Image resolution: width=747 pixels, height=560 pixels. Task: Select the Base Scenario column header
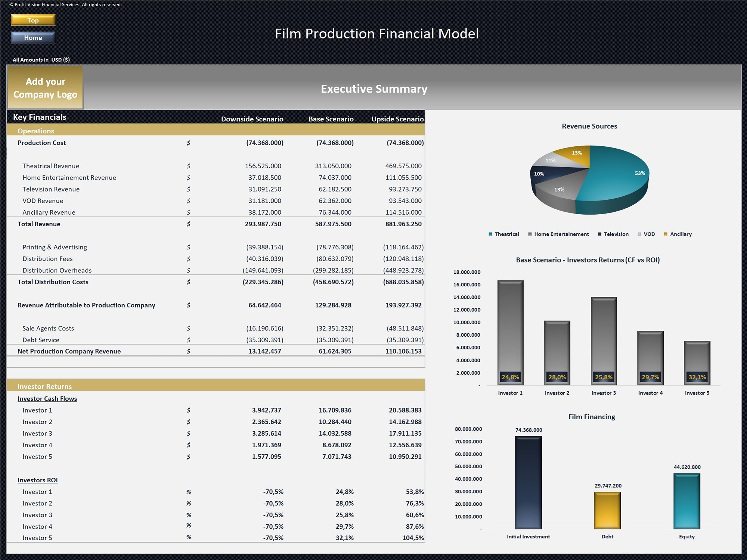pos(331,119)
